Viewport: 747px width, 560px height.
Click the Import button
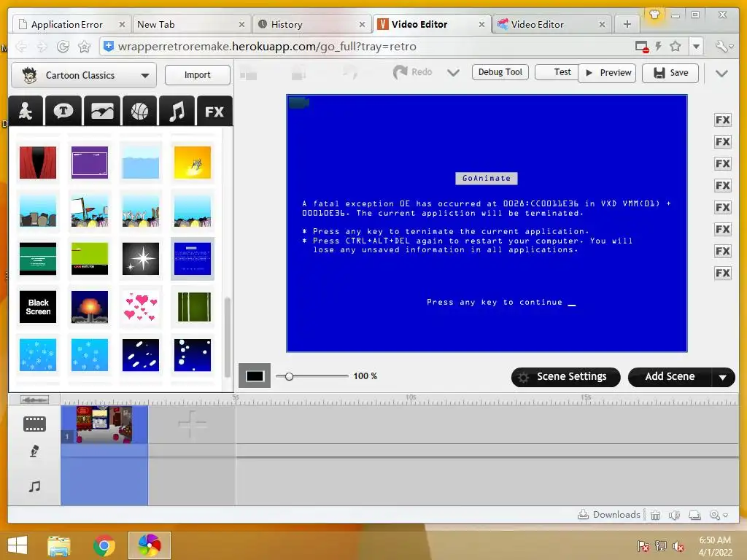click(x=197, y=75)
